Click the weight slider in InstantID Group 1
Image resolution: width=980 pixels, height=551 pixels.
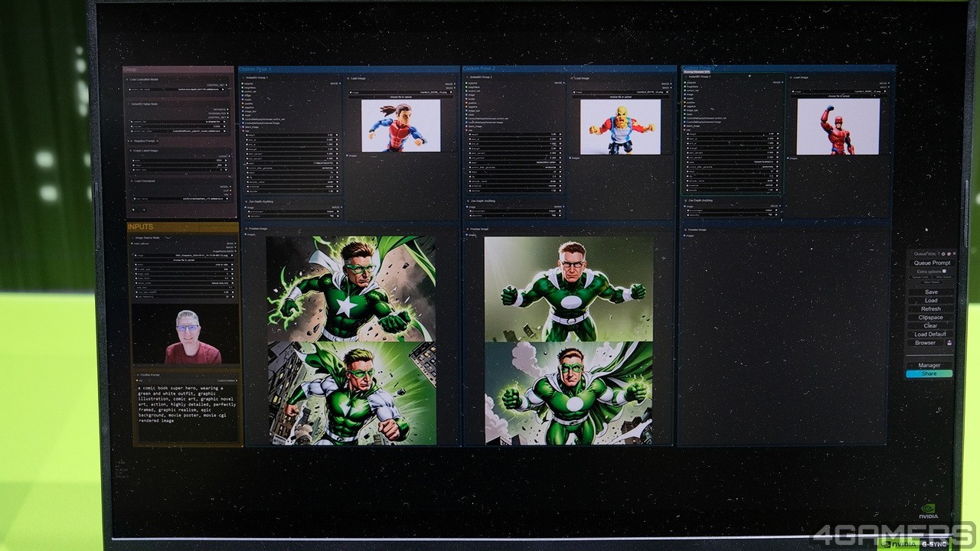pyautogui.click(x=292, y=135)
